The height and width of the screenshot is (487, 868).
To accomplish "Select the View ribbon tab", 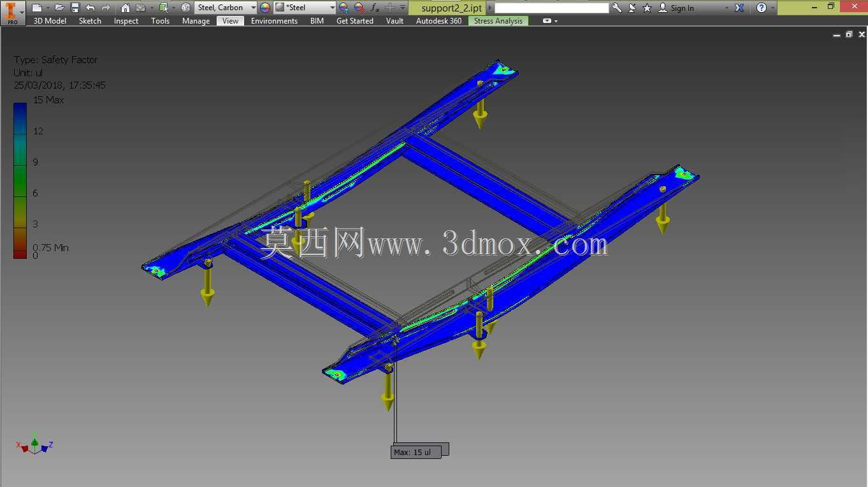I will [231, 21].
